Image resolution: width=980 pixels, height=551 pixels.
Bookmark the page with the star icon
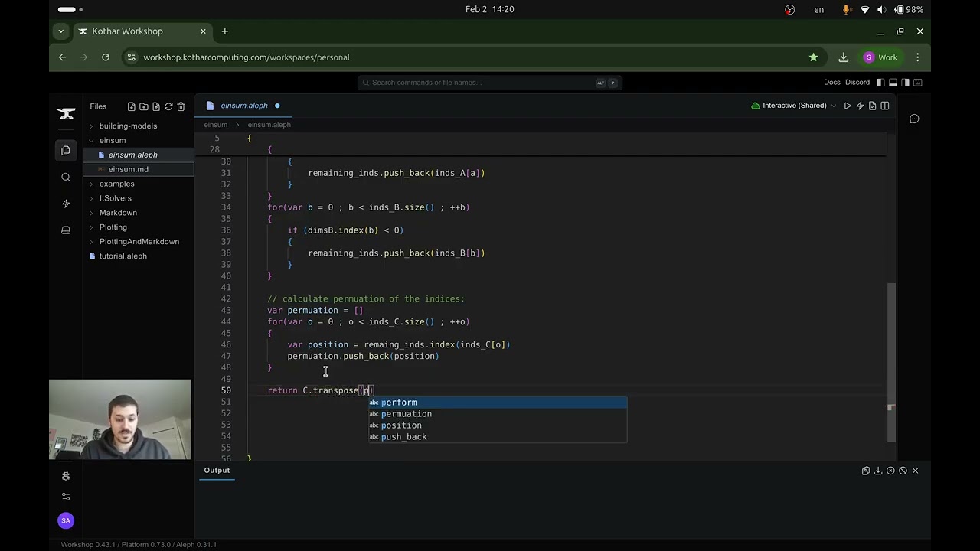(x=813, y=57)
